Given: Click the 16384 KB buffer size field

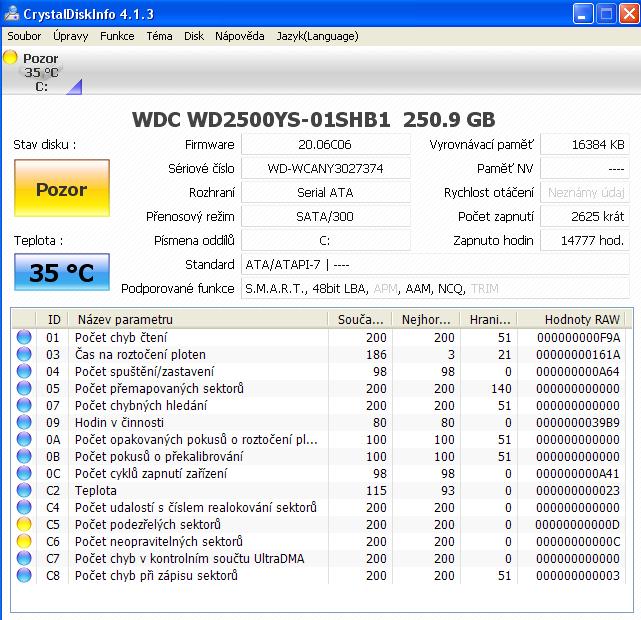Looking at the screenshot, I should [585, 145].
